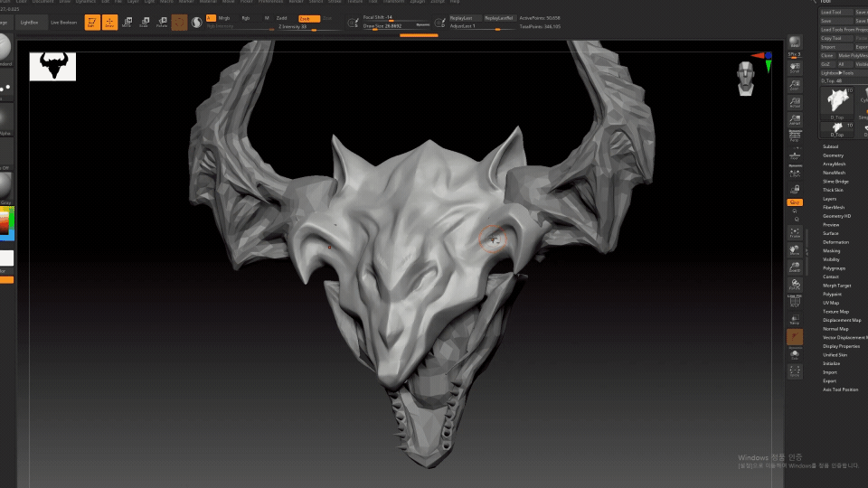Click the BPR render sphere icon
This screenshot has height=488, width=868.
(795, 44)
